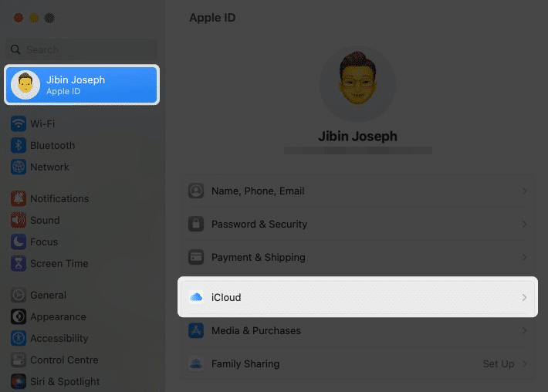Screen dimensions: 548x392
Task: Click the Sound speaker icon
Action: pos(19,220)
